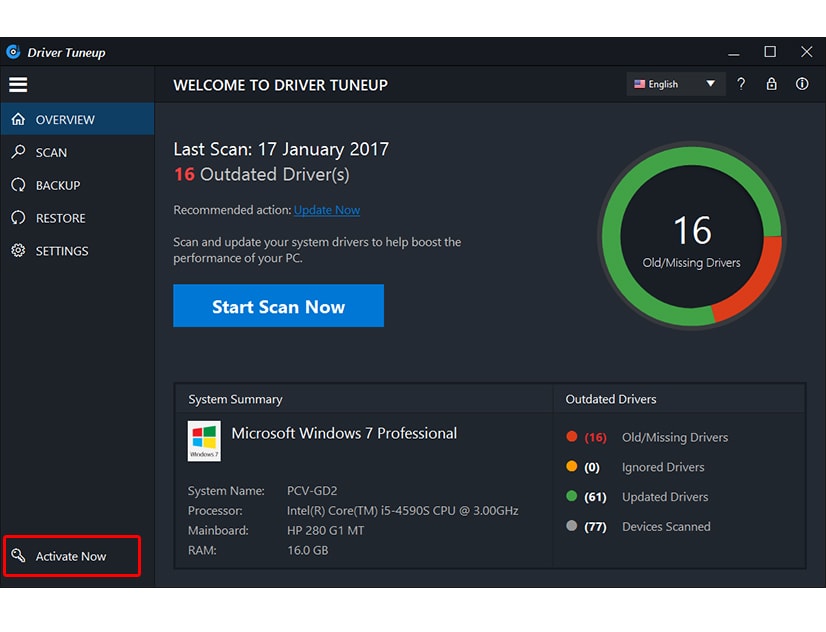Click the Windows 7 logo thumbnail

(x=204, y=441)
